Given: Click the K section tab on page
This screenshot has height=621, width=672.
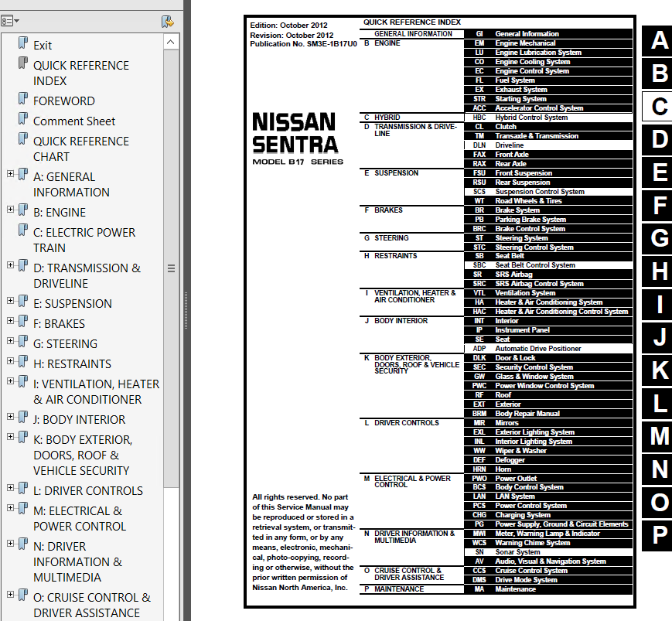Looking at the screenshot, I should [658, 370].
